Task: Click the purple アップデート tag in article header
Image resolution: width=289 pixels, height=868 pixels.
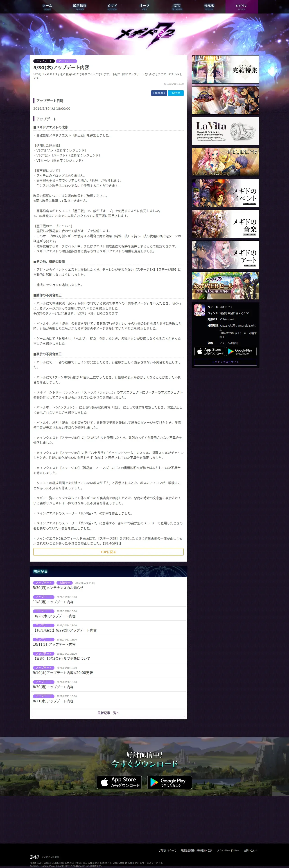Action: (66, 61)
